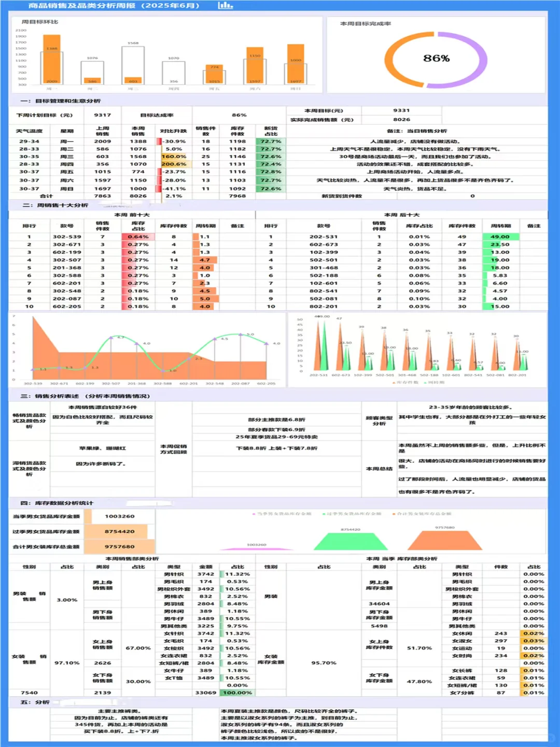
Task: Click the red 0.64% stock share cell
Action: click(x=138, y=237)
